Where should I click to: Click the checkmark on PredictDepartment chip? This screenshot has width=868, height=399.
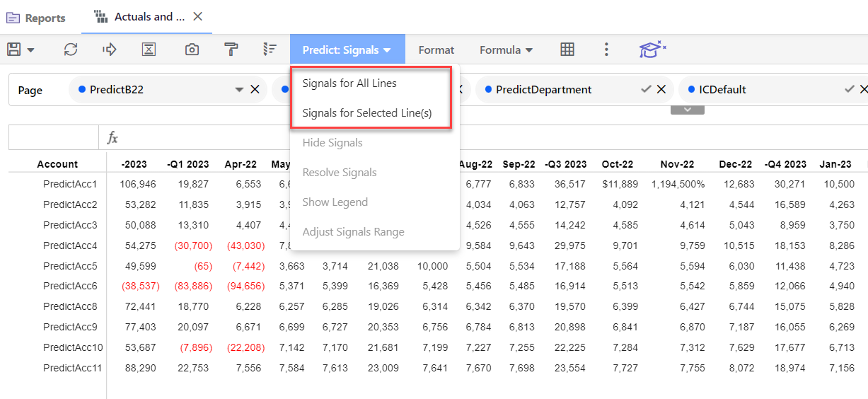(x=645, y=89)
